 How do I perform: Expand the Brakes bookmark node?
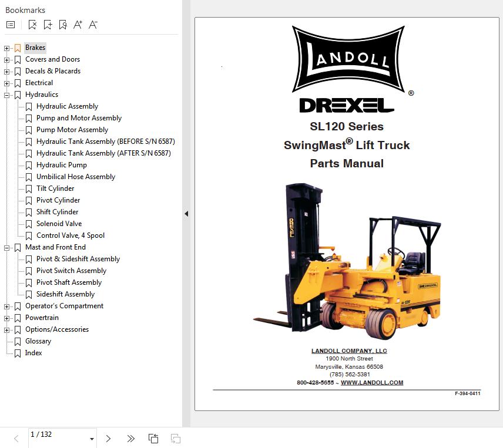tap(7, 48)
